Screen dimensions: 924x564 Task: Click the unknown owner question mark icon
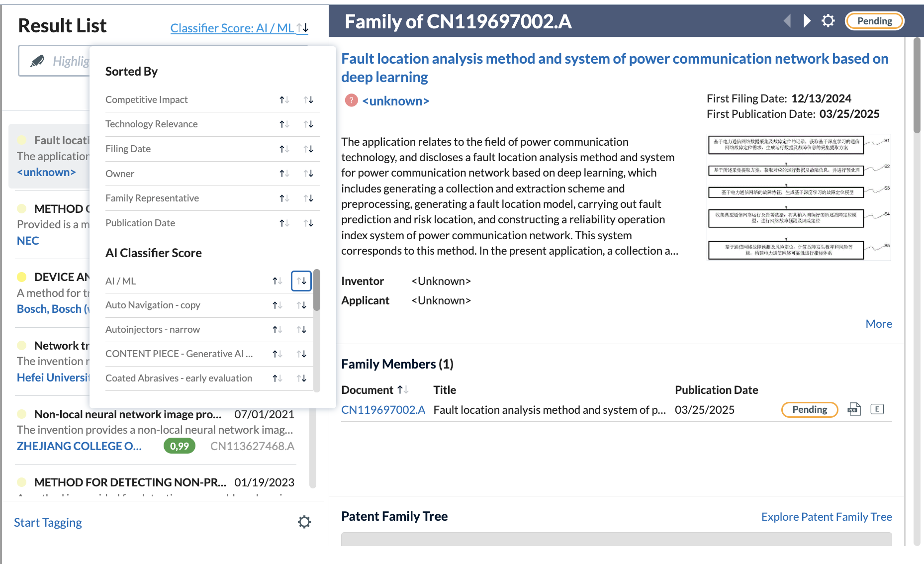point(351,100)
